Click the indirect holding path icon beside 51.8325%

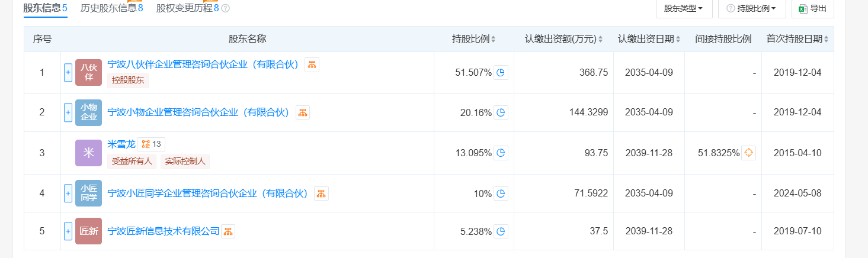748,153
